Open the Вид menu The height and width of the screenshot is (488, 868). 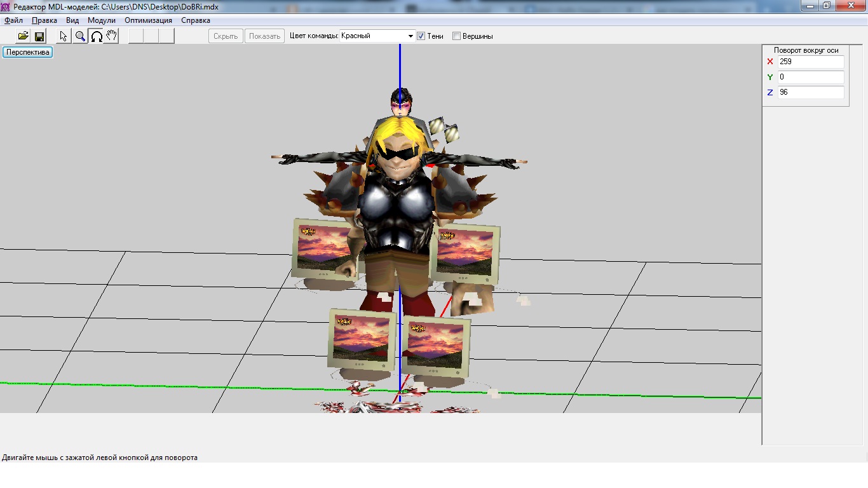tap(72, 20)
